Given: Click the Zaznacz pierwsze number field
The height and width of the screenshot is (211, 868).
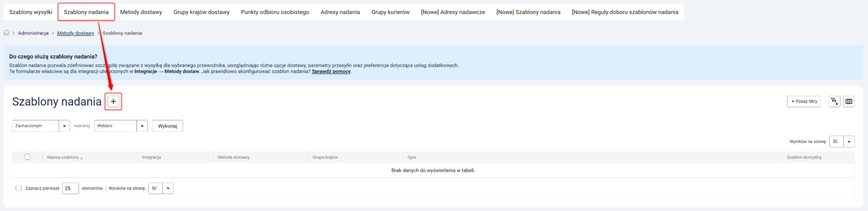Looking at the screenshot, I should coord(70,188).
